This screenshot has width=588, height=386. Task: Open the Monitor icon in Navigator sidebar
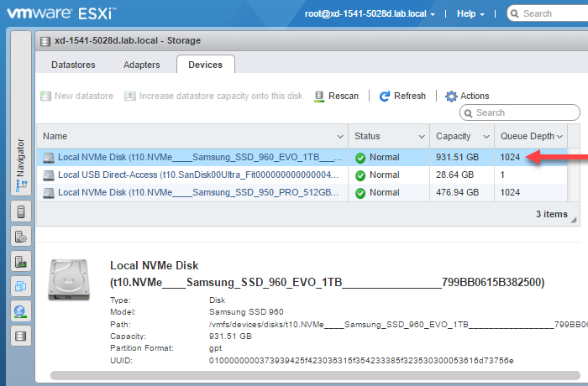point(21,261)
